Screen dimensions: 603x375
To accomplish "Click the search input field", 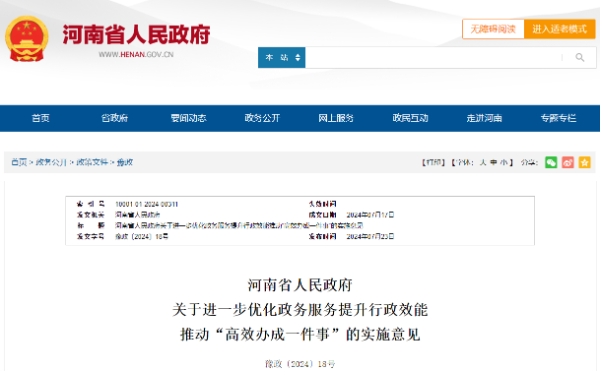I will pyautogui.click(x=433, y=58).
